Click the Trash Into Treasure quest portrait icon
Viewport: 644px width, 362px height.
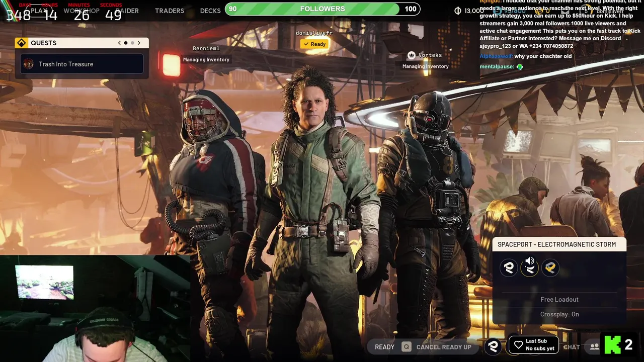[29, 64]
